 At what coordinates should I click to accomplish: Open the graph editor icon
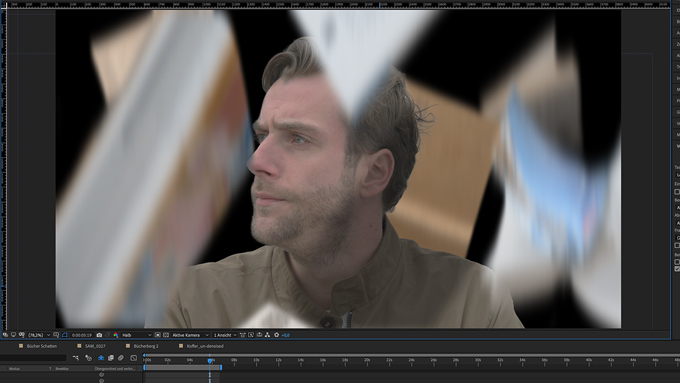(134, 358)
